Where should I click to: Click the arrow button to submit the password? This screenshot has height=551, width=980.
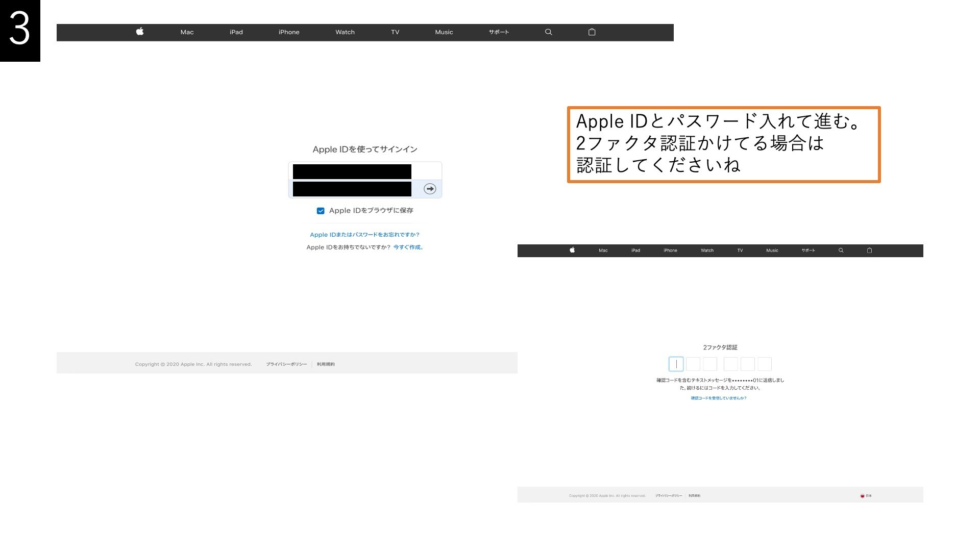pos(430,189)
